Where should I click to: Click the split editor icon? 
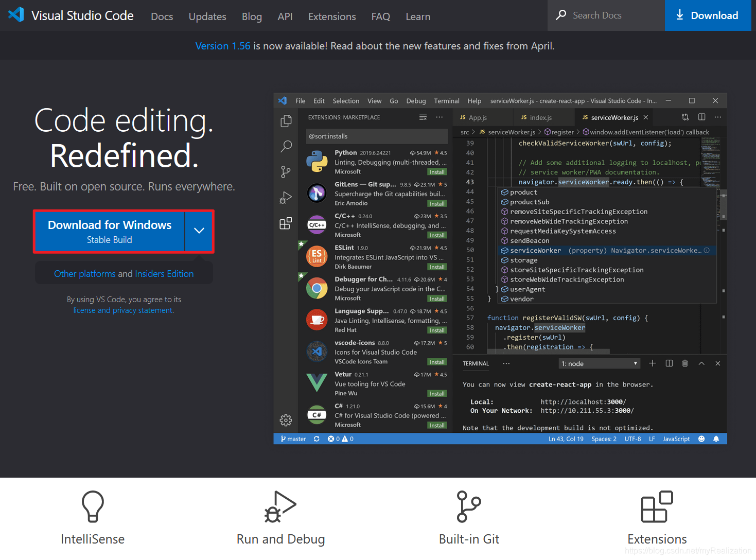point(701,117)
